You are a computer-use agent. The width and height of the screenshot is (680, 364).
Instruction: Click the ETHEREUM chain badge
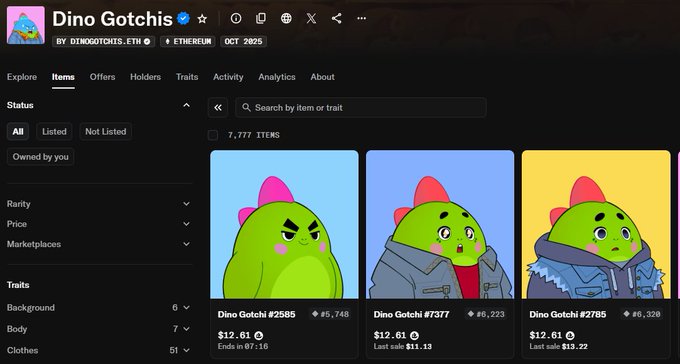click(x=187, y=42)
